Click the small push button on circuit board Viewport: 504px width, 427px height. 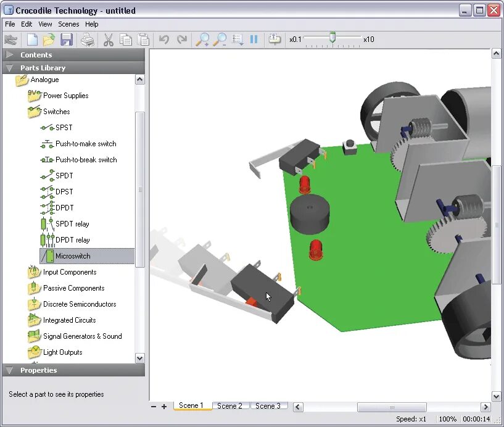350,147
